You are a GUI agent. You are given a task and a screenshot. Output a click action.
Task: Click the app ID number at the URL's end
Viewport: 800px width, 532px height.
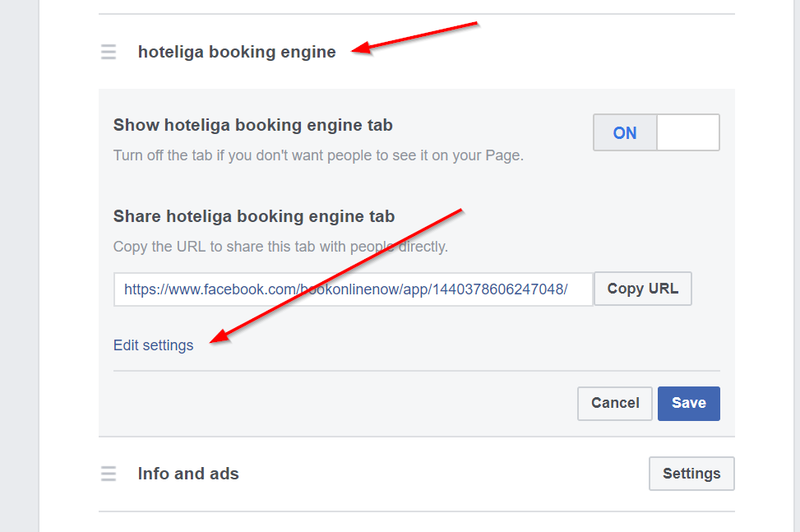[x=497, y=289]
